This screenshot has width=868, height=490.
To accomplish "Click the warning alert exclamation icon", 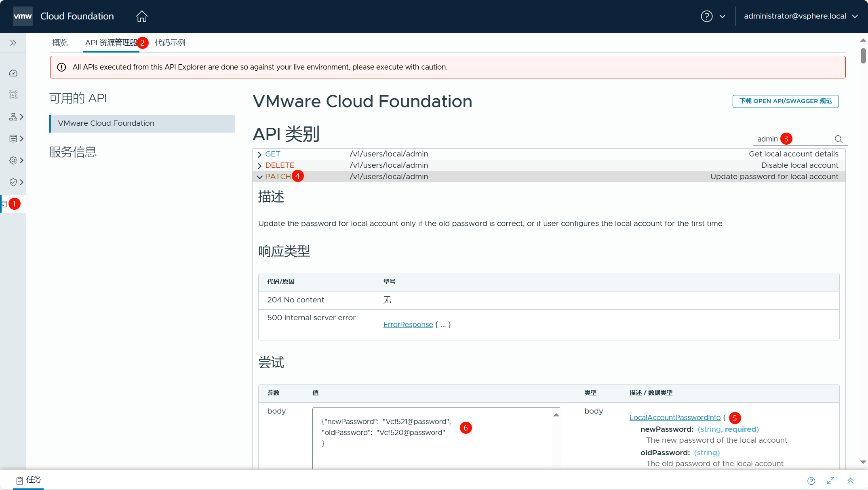I will click(61, 67).
